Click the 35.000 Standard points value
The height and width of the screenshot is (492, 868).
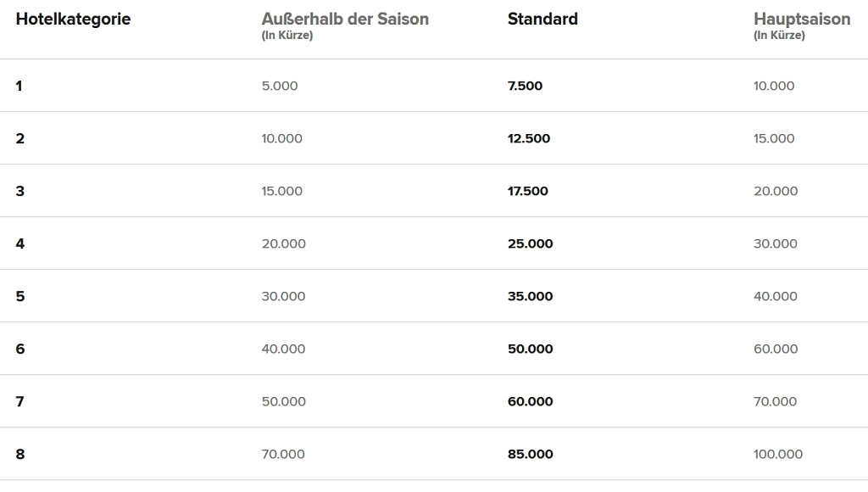click(530, 296)
